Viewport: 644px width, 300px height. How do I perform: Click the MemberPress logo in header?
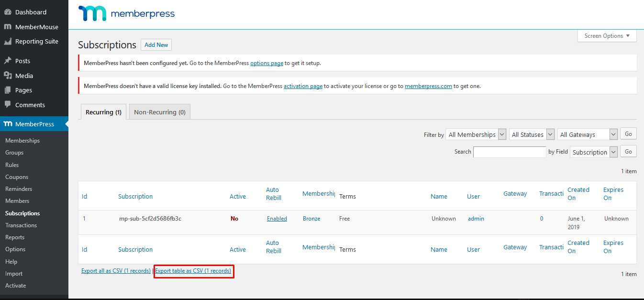[127, 14]
